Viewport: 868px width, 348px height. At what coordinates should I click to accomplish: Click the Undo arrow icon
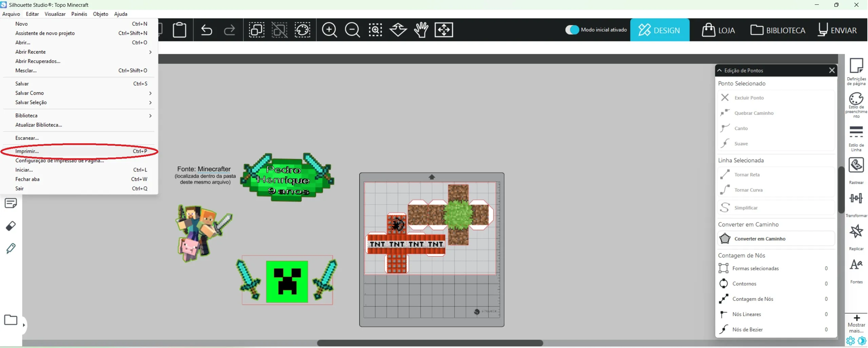point(206,30)
